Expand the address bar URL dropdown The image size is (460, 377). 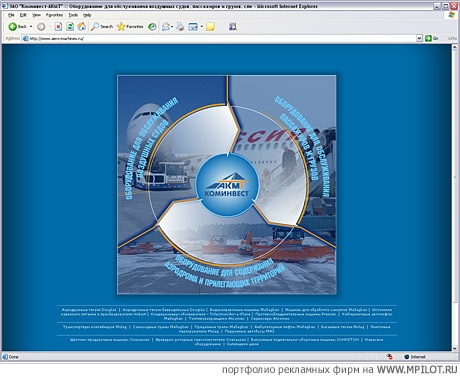419,38
